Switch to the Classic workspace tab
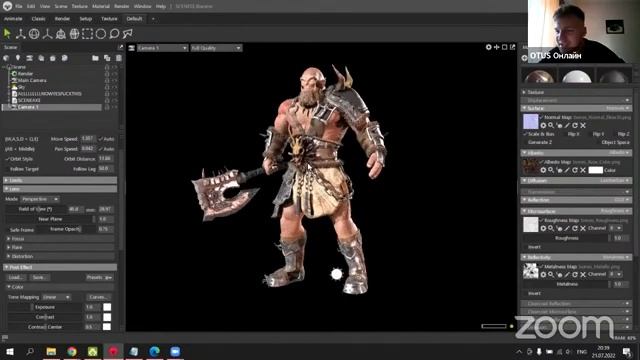The image size is (640, 360). pyautogui.click(x=38, y=19)
